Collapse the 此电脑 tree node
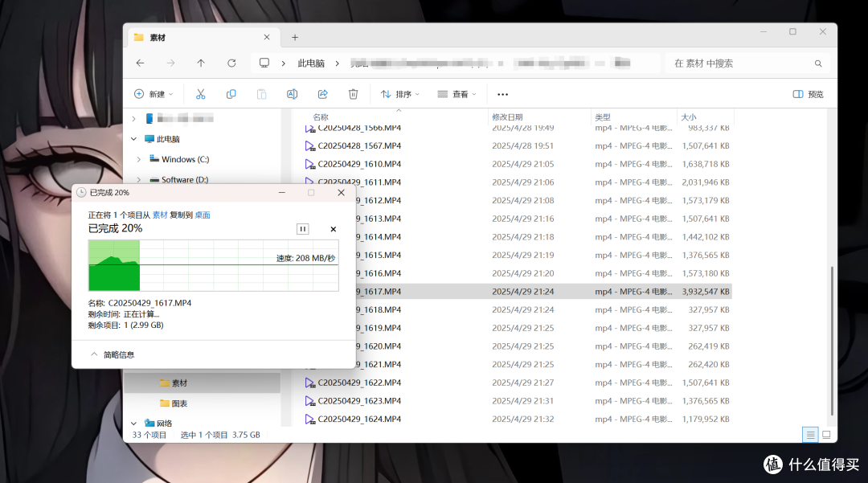This screenshot has width=868, height=483. pyautogui.click(x=134, y=139)
